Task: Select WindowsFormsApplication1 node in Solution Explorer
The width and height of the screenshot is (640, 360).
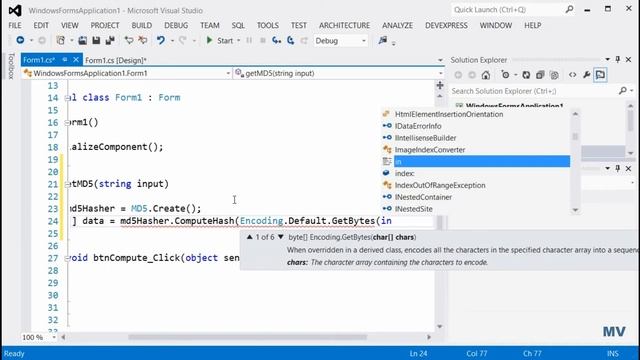Action: coord(514,106)
